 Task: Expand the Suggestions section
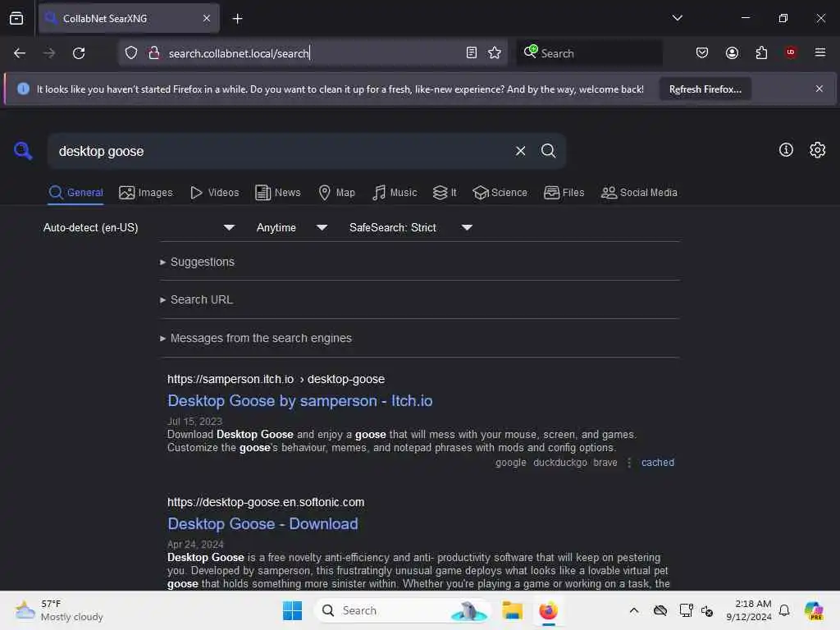pyautogui.click(x=197, y=262)
